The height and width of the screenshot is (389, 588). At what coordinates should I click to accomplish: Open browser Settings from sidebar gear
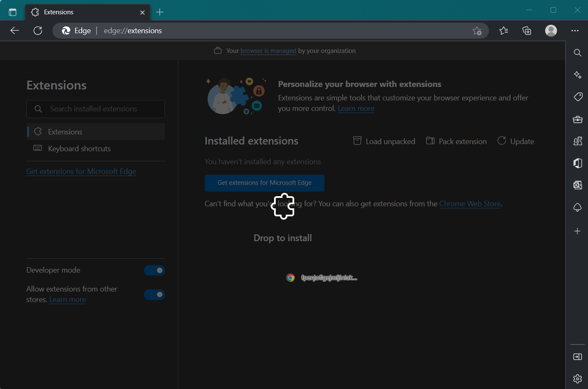point(578,378)
